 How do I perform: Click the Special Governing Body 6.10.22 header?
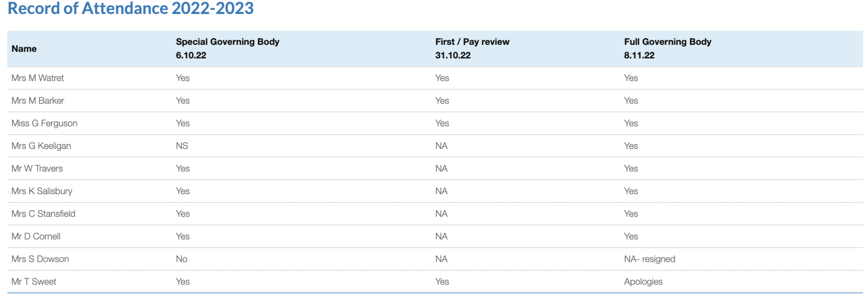tap(227, 48)
